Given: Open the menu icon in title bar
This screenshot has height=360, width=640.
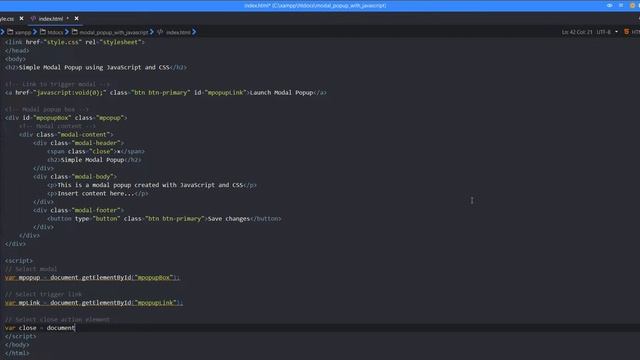Looking at the screenshot, I should pos(621,5).
